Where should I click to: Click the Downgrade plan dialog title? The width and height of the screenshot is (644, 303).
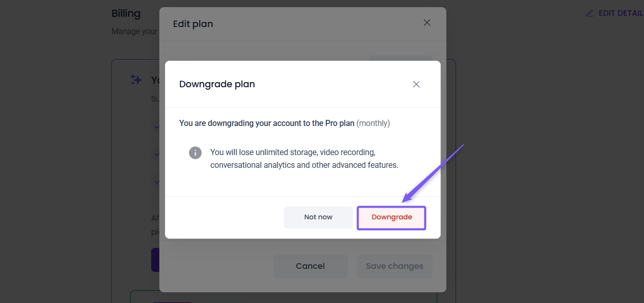click(x=217, y=84)
